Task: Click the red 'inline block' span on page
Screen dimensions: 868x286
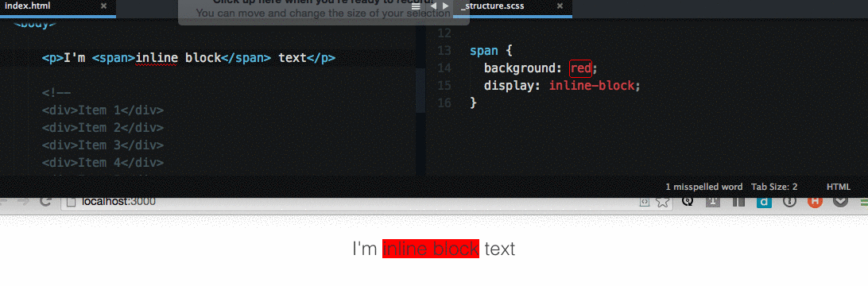Action: click(x=431, y=249)
